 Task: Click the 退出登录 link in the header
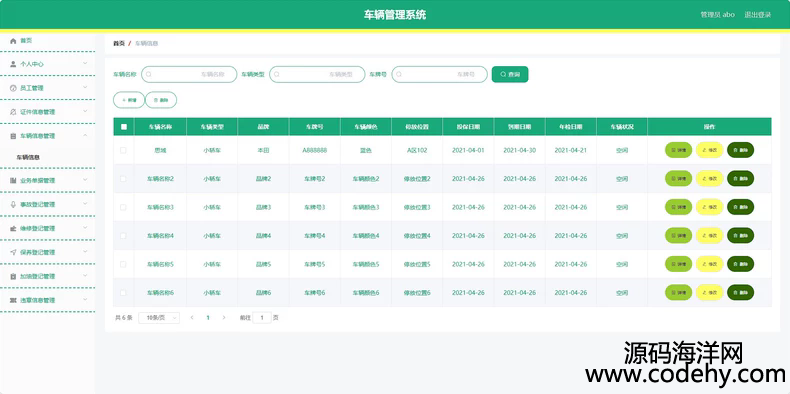[x=757, y=15]
